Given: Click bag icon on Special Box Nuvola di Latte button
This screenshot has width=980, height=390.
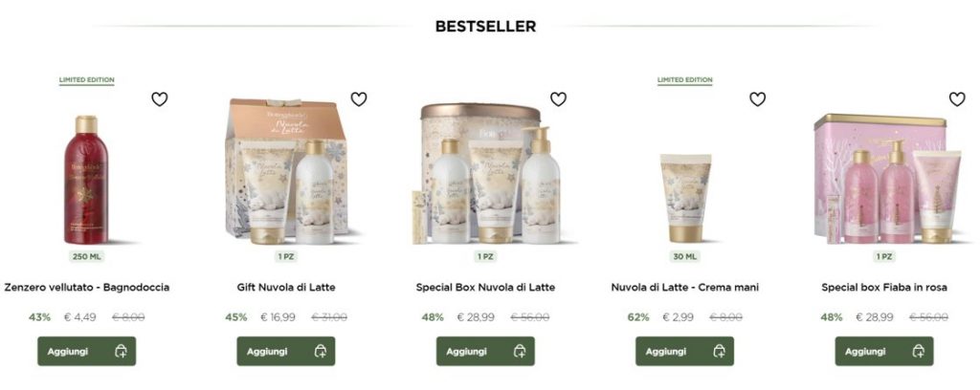Looking at the screenshot, I should (x=520, y=352).
